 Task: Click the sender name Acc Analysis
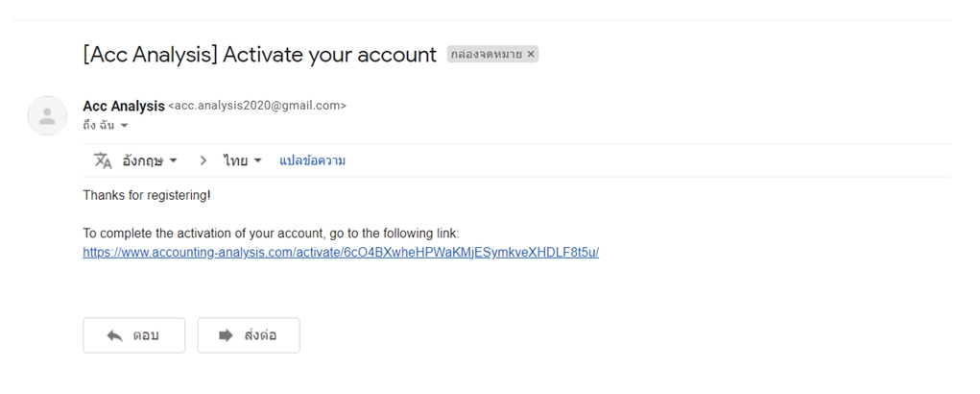(124, 107)
